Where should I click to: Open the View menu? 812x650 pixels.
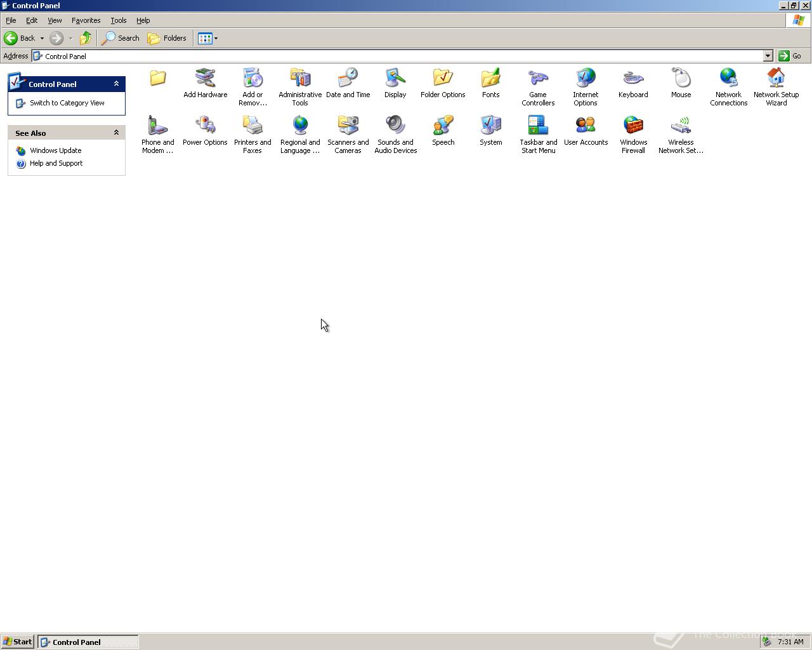pos(55,20)
